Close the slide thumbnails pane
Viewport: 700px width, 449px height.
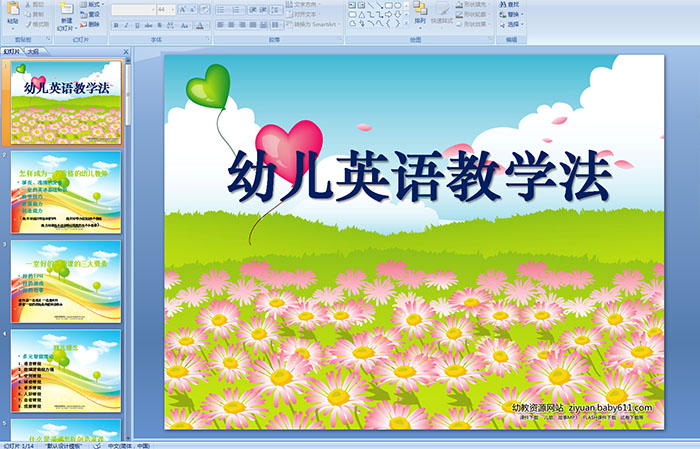tap(126, 52)
